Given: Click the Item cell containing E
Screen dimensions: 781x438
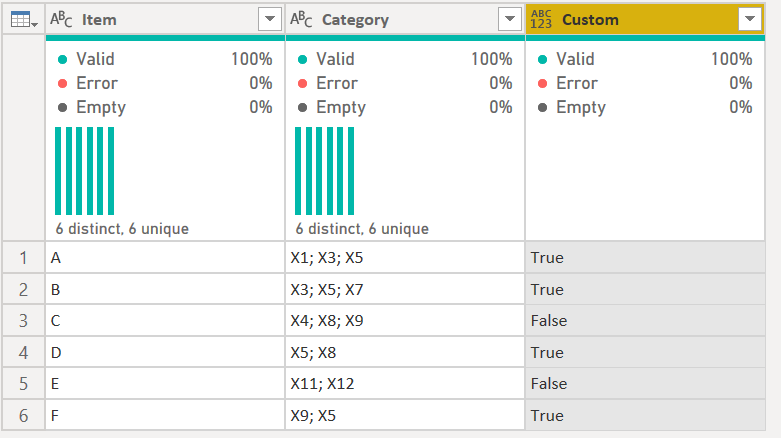Looking at the screenshot, I should 165,384.
